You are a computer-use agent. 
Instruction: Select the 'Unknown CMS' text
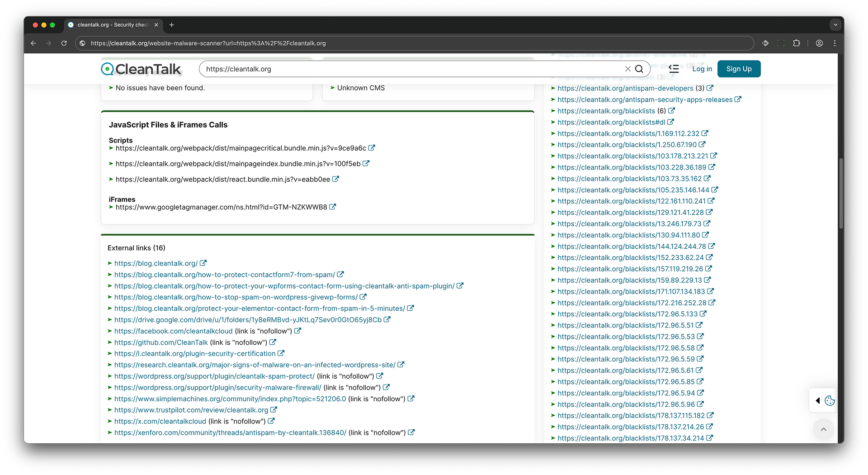coord(361,88)
